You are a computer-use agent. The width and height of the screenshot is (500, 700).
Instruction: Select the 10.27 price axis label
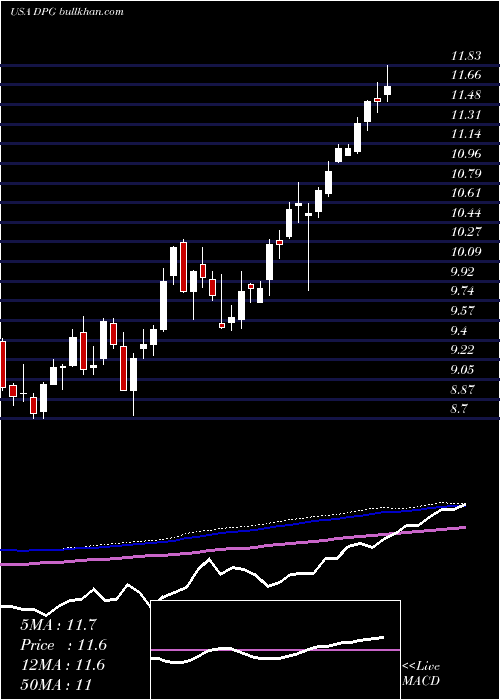(466, 232)
